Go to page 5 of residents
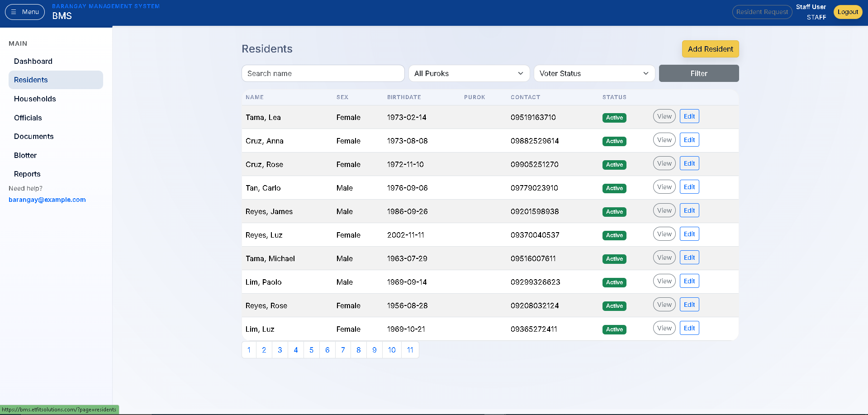The width and height of the screenshot is (868, 415). 311,349
